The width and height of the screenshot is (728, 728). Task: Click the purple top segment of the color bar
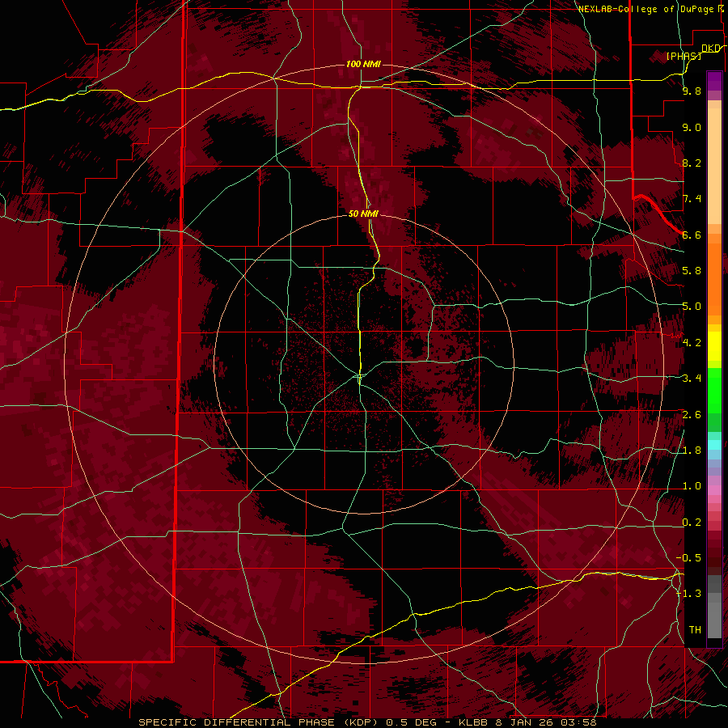pos(714,81)
